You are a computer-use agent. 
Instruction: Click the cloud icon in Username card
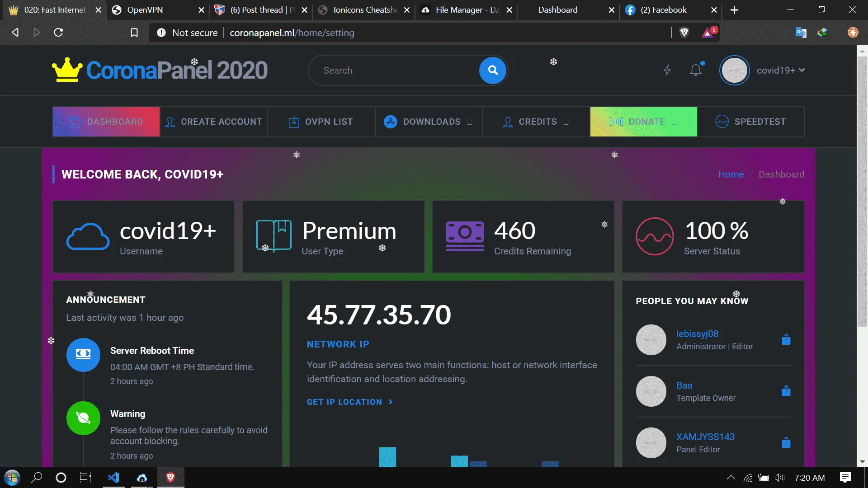click(x=88, y=236)
